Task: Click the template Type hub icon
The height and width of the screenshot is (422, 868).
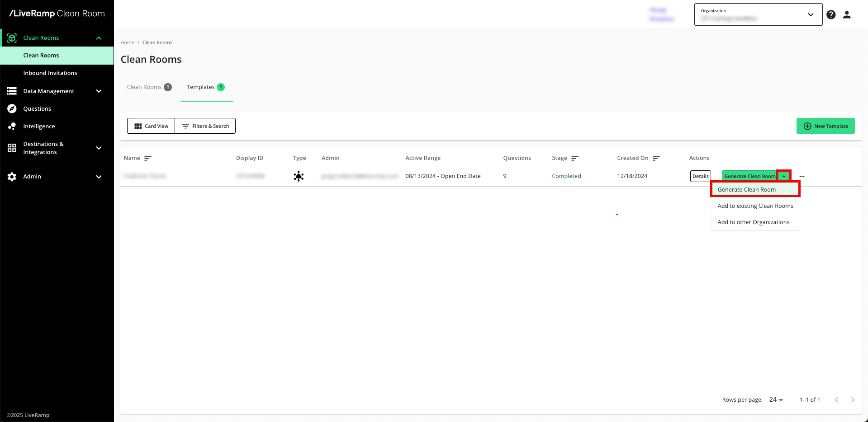Action: [x=299, y=176]
